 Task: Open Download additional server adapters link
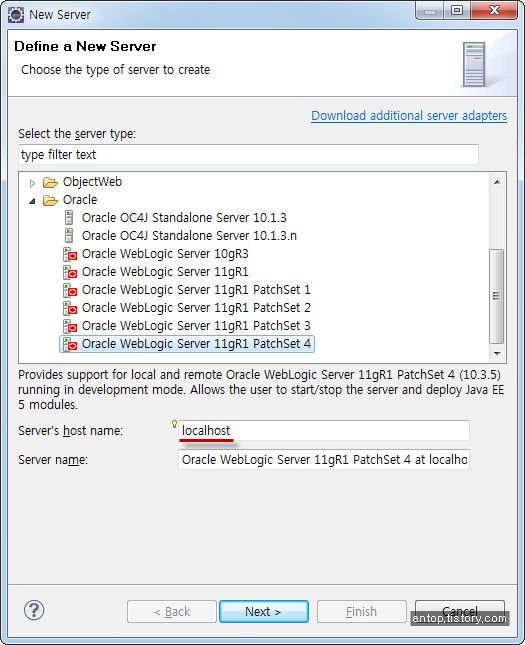click(409, 116)
